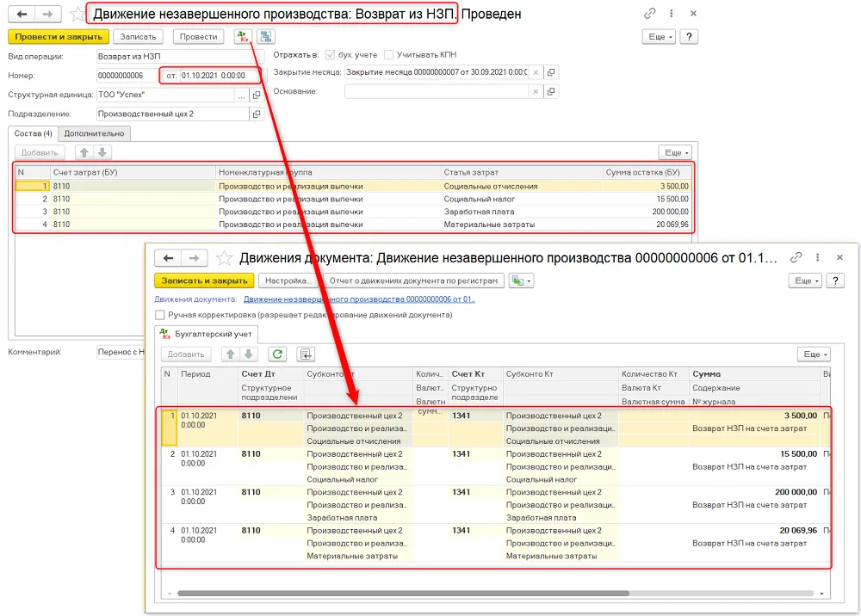Copy link icon in main document header
Viewport: 861px width, 616px height.
click(x=649, y=13)
